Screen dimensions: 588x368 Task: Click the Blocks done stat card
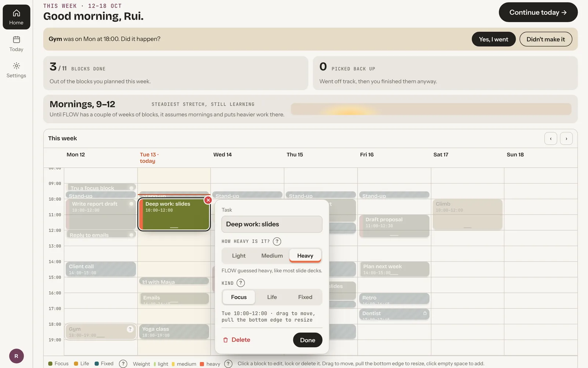coord(176,73)
